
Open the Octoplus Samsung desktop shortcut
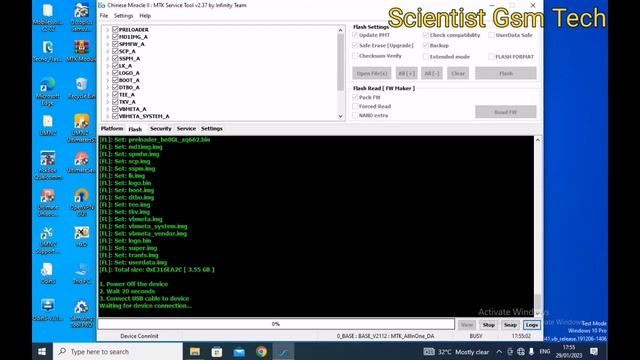click(81, 16)
